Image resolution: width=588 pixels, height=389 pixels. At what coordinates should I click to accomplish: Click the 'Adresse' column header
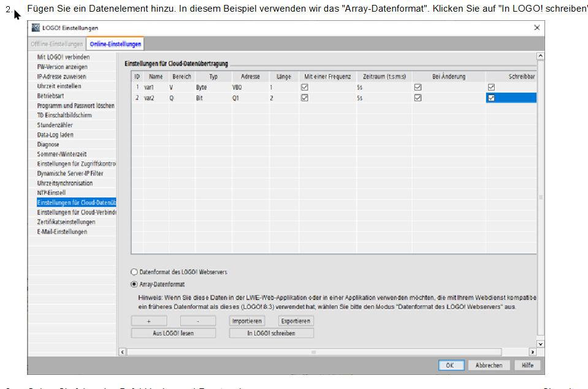pos(250,77)
